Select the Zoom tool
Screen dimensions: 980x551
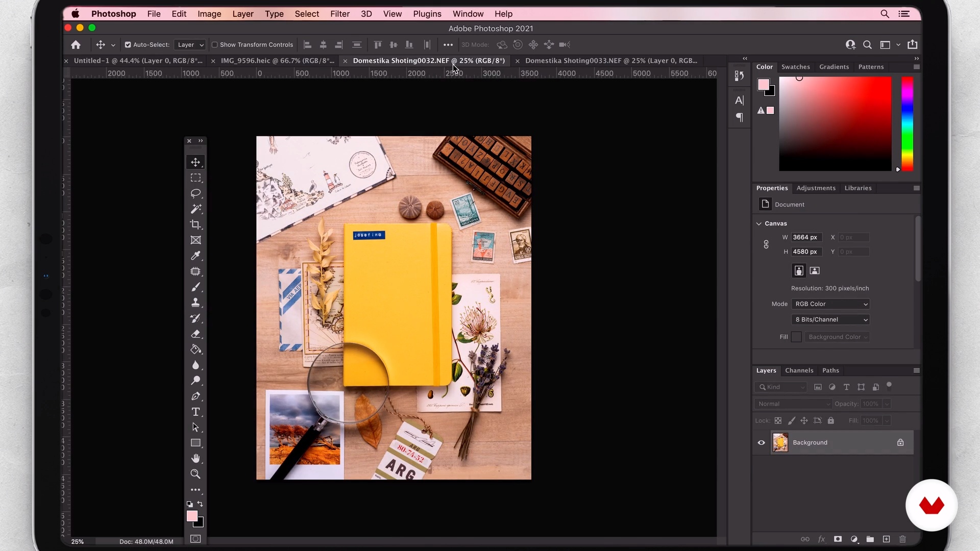[195, 474]
